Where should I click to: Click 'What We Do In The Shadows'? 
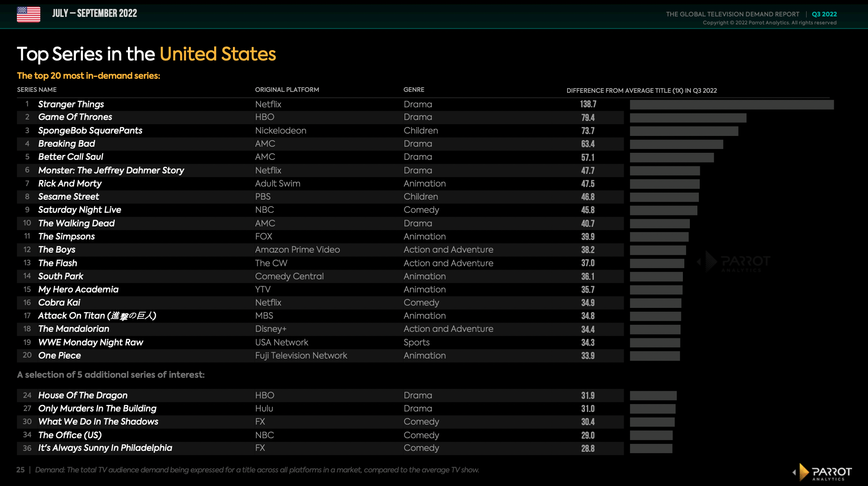tap(98, 421)
